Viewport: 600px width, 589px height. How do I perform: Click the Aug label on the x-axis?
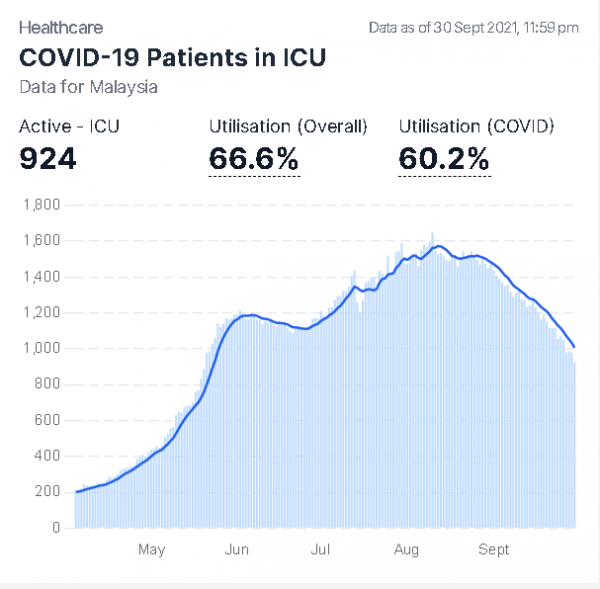pyautogui.click(x=406, y=550)
